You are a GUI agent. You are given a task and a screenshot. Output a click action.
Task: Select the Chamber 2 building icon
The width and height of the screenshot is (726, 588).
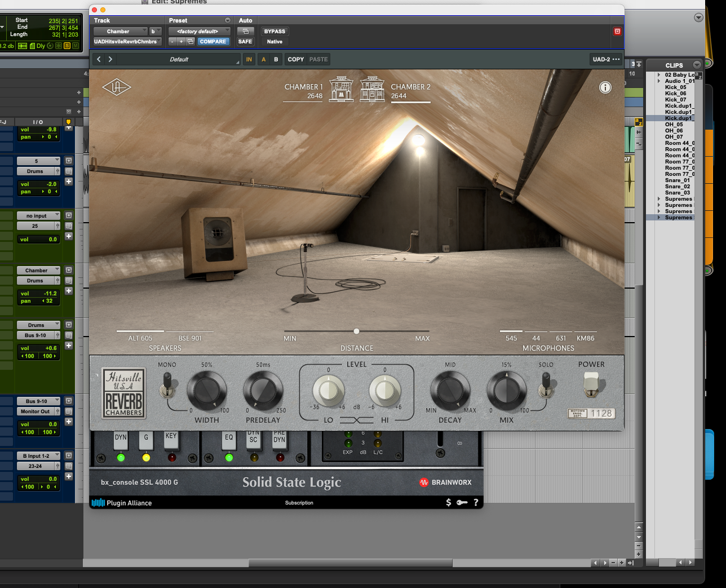click(x=372, y=89)
